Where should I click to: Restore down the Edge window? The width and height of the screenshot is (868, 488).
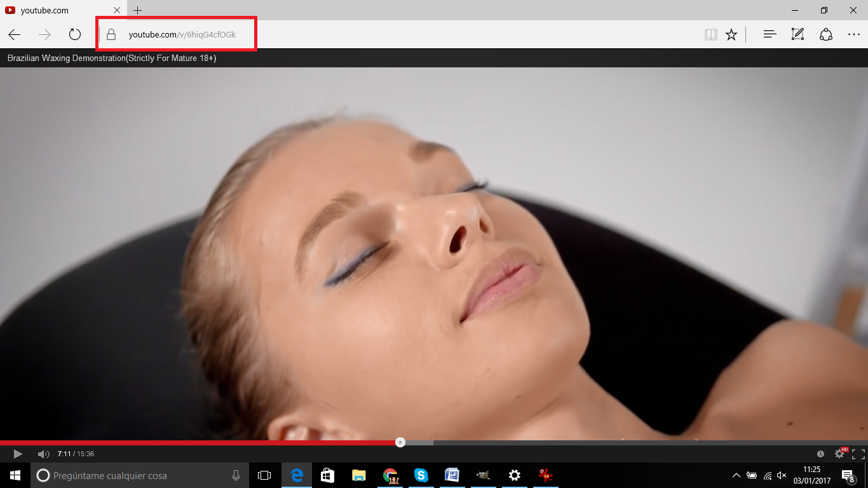824,10
